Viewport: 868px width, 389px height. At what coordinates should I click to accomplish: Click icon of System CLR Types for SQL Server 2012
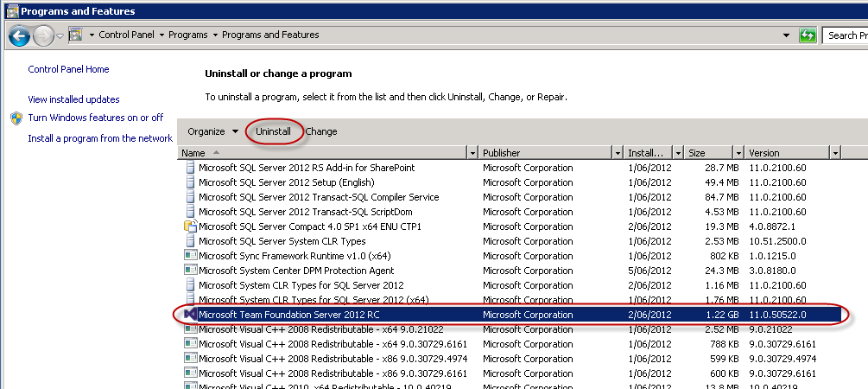click(190, 285)
